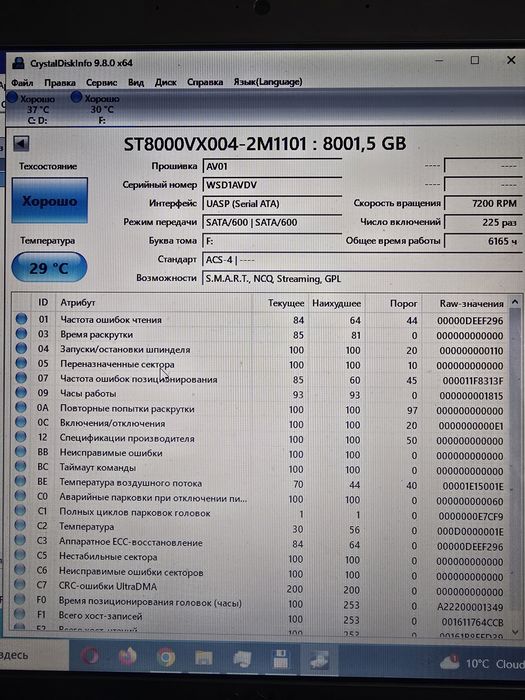The height and width of the screenshot is (700, 525).
Task: Open the Язык(Language) menu
Action: click(x=268, y=82)
